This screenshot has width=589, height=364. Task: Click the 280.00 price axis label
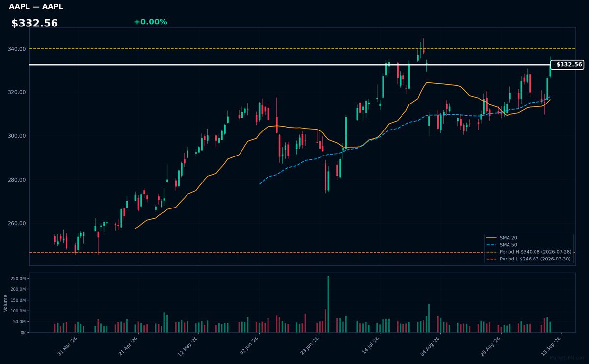pyautogui.click(x=17, y=180)
